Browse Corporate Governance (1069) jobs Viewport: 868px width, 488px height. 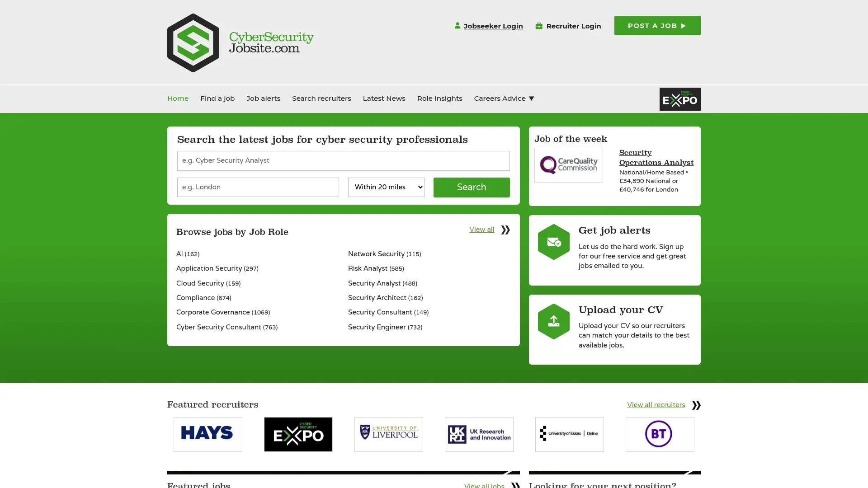pos(223,312)
